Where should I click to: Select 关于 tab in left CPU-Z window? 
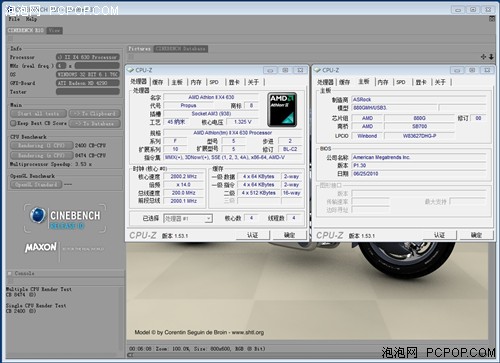click(254, 82)
